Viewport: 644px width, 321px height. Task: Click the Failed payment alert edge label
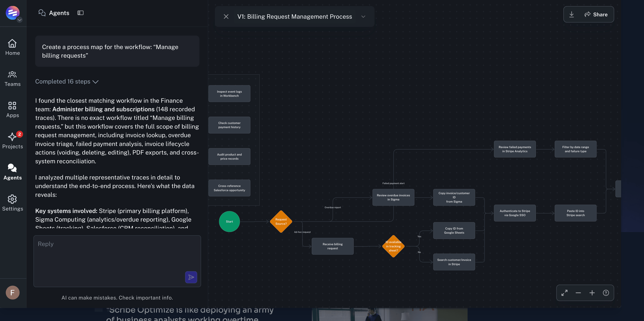[x=393, y=183]
